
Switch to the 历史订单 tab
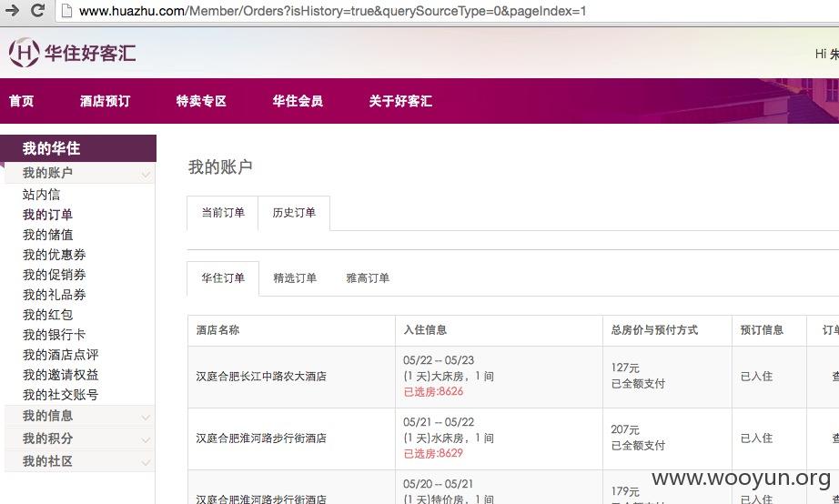click(294, 213)
